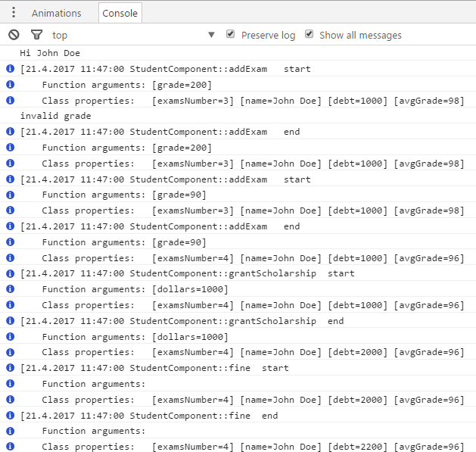476x452 pixels.
Task: Toggle the console filter funnel
Action: click(37, 35)
